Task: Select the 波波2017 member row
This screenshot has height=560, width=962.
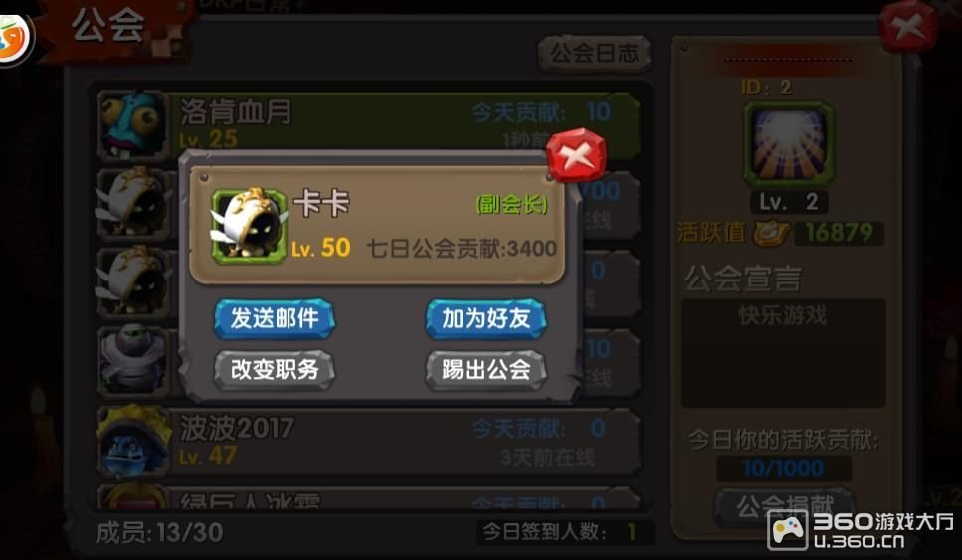Action: (369, 442)
